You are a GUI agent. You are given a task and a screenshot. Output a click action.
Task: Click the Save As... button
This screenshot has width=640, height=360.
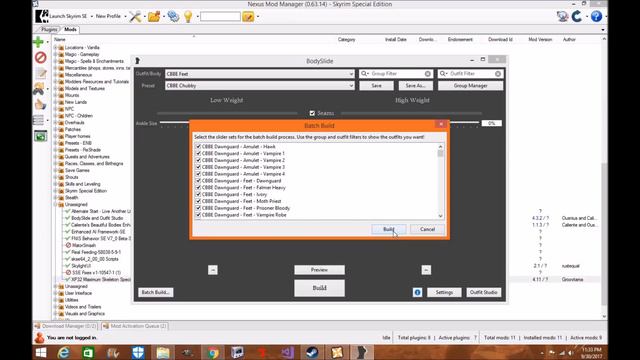[x=415, y=86]
